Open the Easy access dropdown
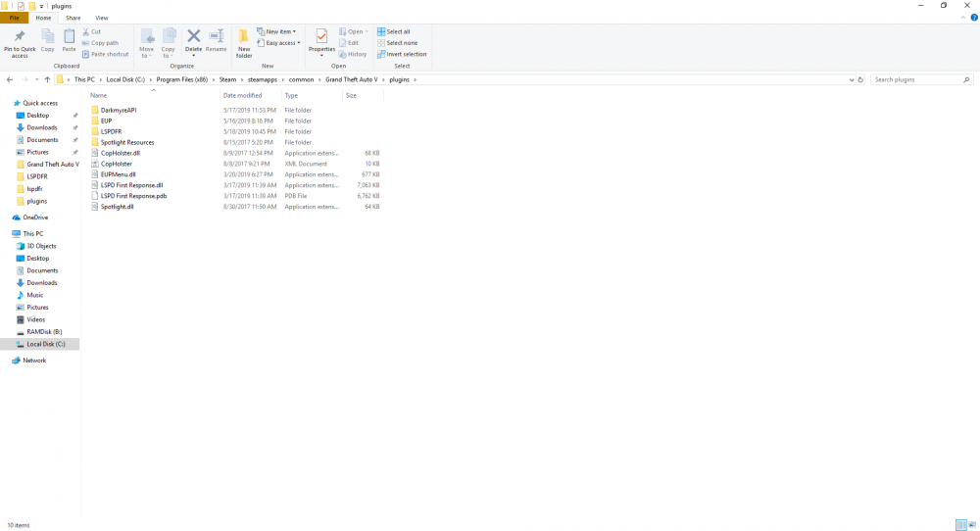Viewport: 980px width, 531px height. point(278,43)
